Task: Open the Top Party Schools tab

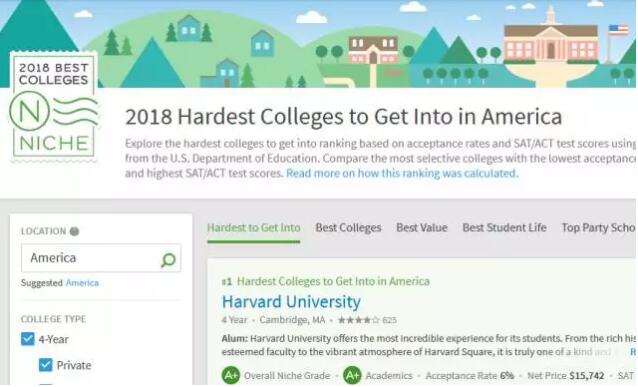Action: click(x=599, y=228)
